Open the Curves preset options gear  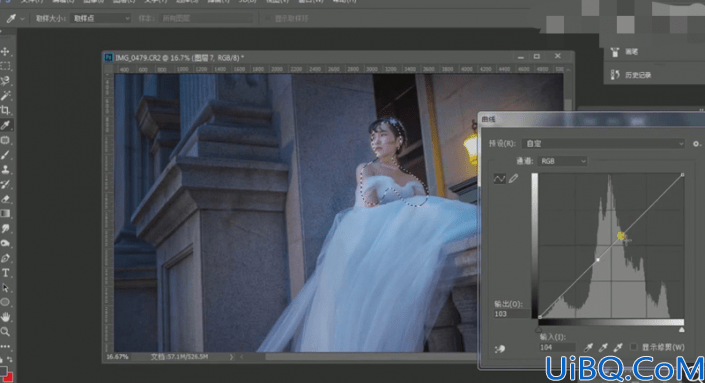pos(696,144)
